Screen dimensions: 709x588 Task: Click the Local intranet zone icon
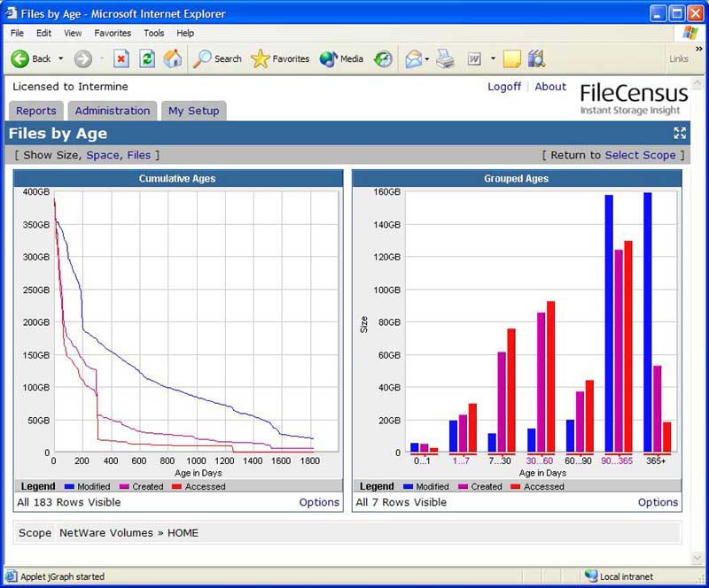tap(590, 576)
